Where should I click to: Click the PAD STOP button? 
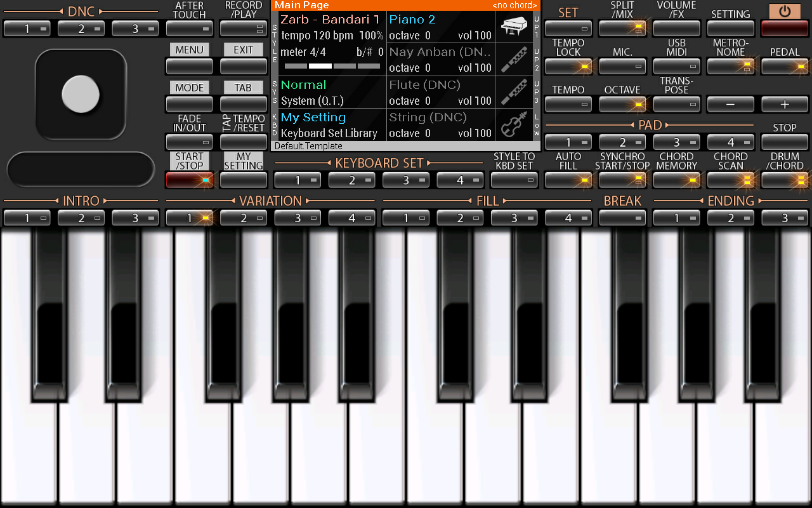coord(785,142)
